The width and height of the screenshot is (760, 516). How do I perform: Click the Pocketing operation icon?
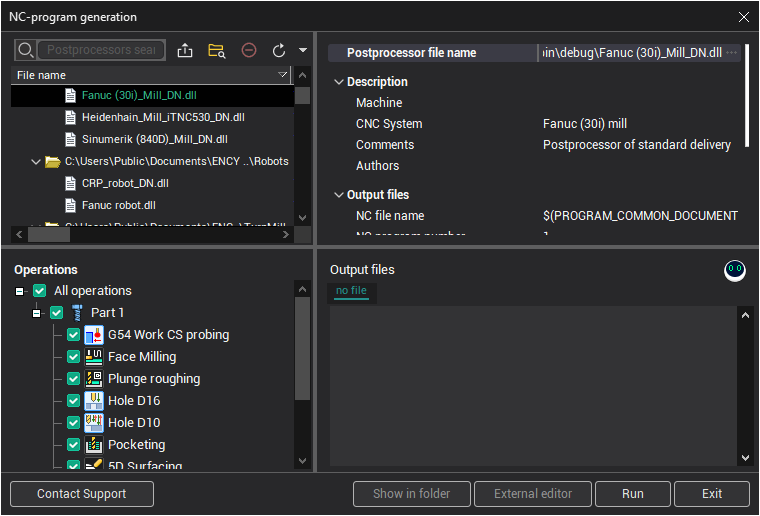point(94,445)
